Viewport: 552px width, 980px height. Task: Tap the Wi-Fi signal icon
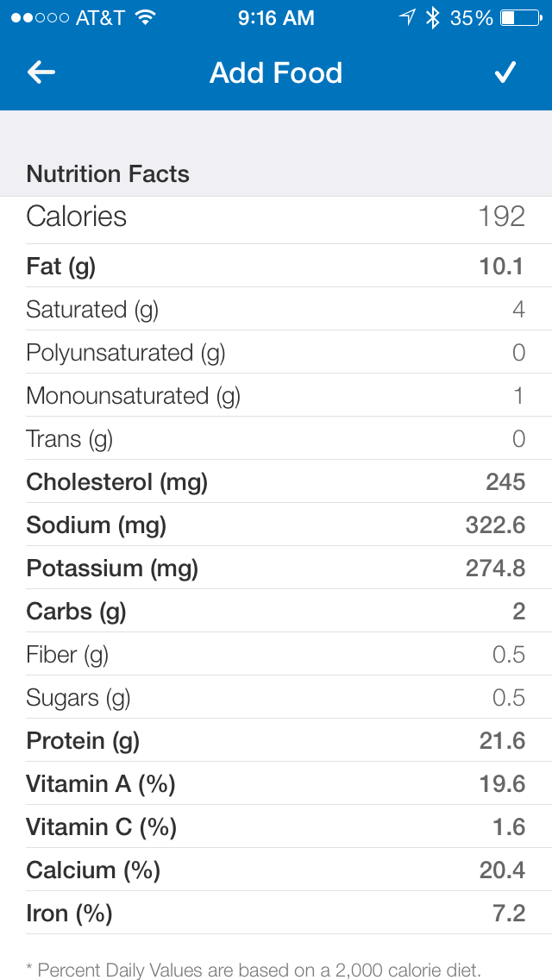pos(146,18)
